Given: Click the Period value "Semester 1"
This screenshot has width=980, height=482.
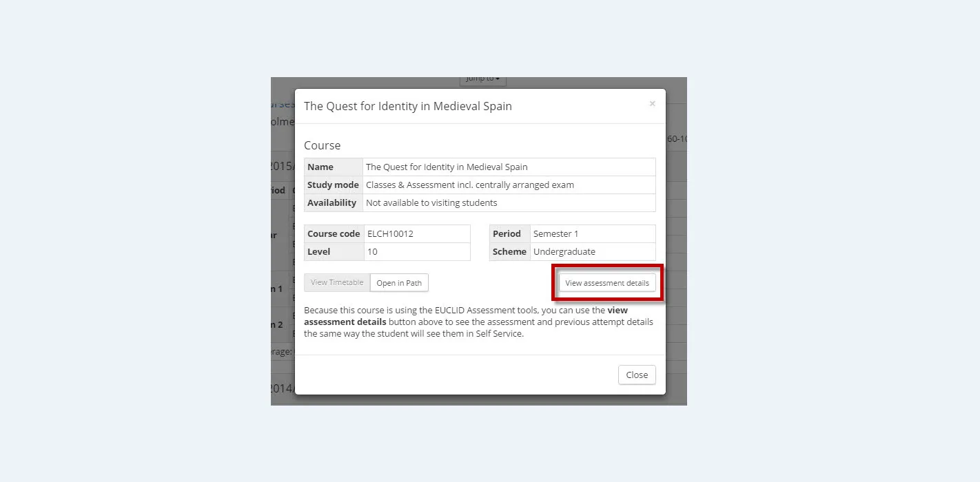Looking at the screenshot, I should click(x=555, y=234).
